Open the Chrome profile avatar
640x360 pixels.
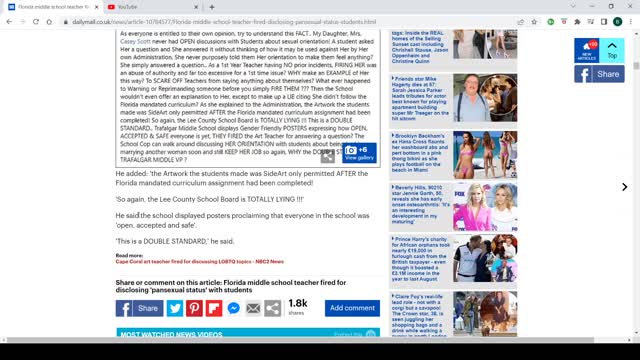617,22
